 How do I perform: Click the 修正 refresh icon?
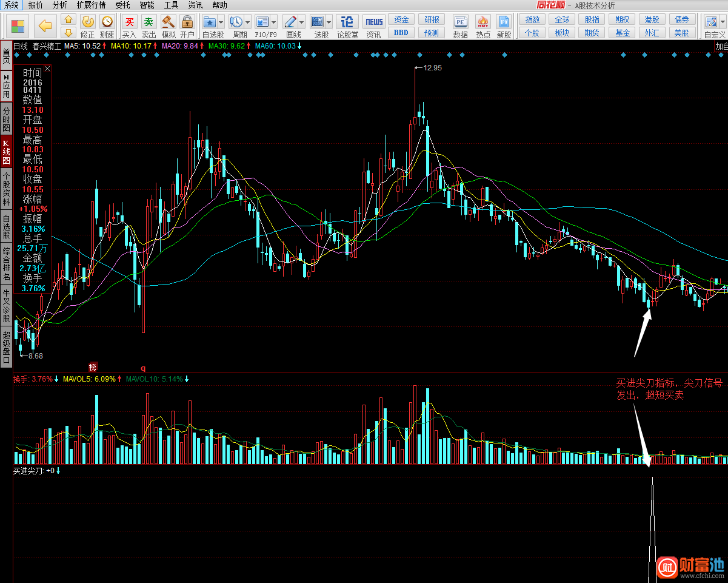(x=88, y=22)
